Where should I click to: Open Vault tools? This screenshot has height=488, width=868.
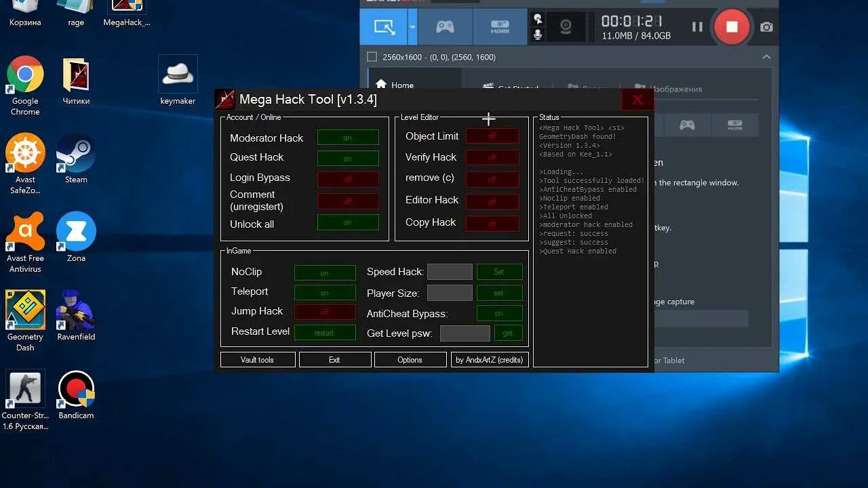258,360
